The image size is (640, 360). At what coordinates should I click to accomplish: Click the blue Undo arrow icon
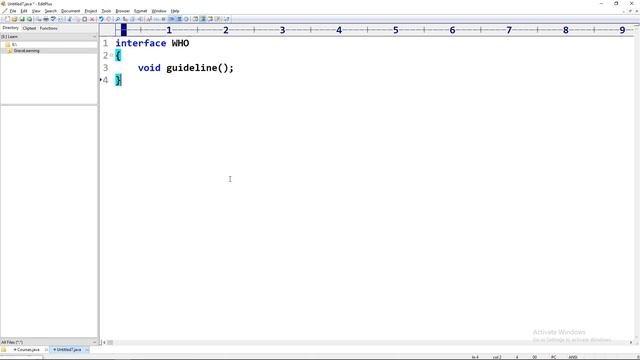pyautogui.click(x=102, y=19)
